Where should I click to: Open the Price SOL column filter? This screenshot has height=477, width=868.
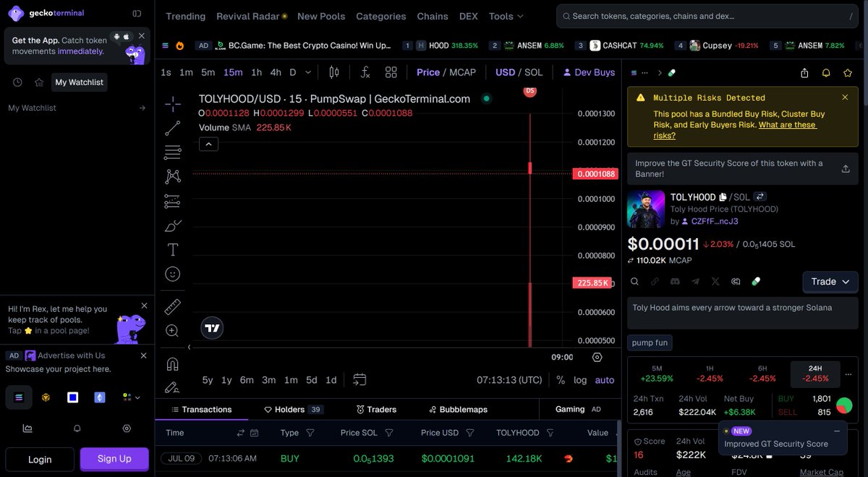pos(389,433)
